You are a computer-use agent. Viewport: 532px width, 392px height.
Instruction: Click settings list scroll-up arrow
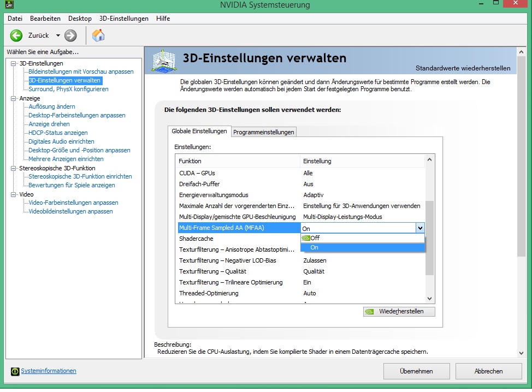tap(429, 159)
